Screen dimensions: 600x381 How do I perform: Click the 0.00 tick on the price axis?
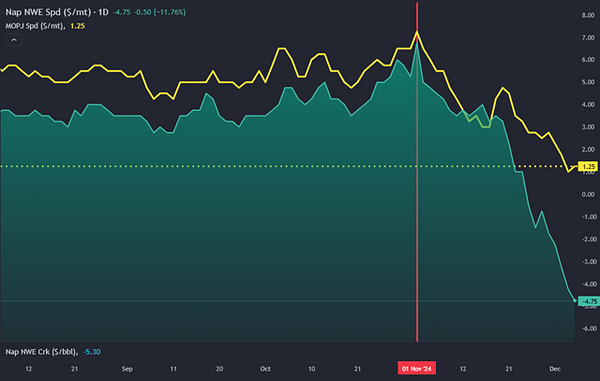pos(588,194)
